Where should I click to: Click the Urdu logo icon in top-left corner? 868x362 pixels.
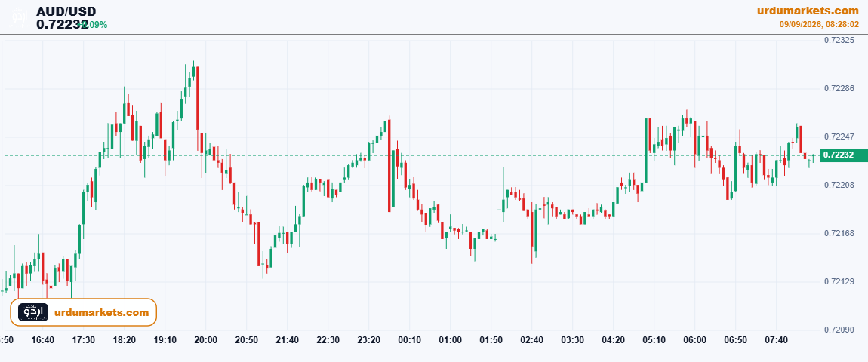pos(20,17)
